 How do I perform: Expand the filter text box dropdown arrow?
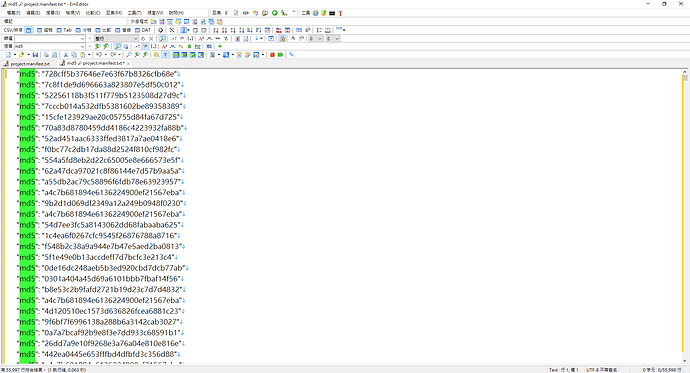coord(82,39)
